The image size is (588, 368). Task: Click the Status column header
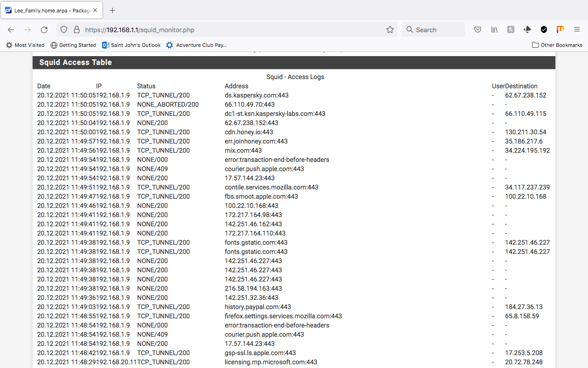[146, 86]
